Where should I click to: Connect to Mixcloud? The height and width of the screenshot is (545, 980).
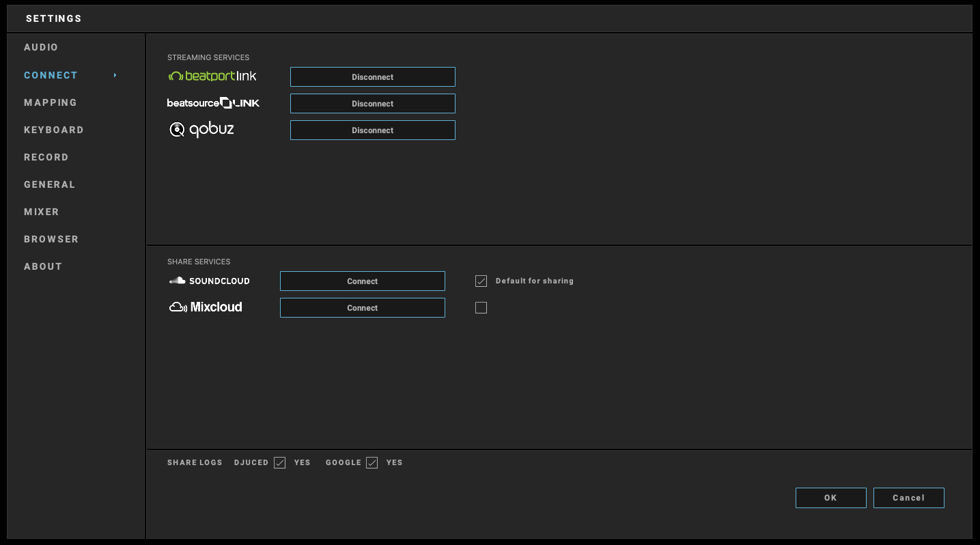click(x=363, y=308)
